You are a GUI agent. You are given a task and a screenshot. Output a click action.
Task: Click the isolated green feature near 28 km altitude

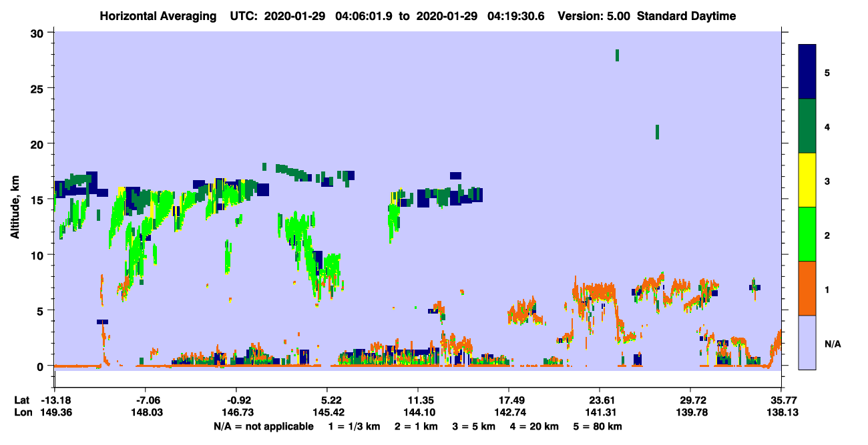[x=617, y=55]
